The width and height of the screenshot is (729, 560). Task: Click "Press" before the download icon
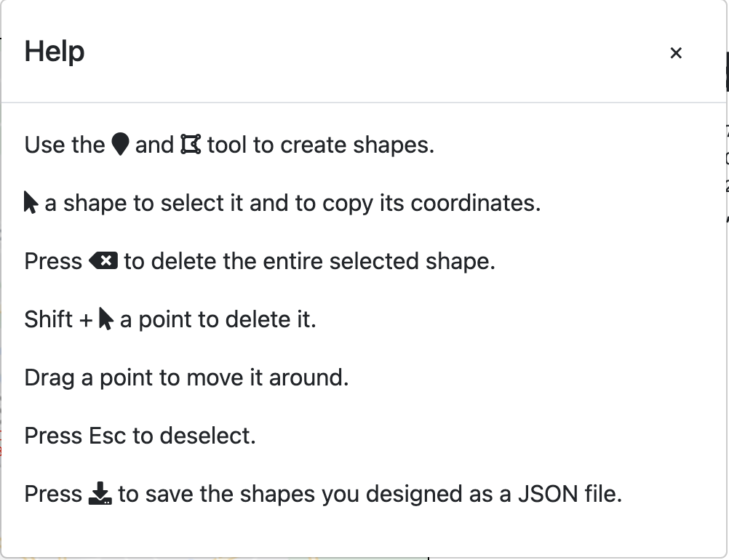coord(53,494)
